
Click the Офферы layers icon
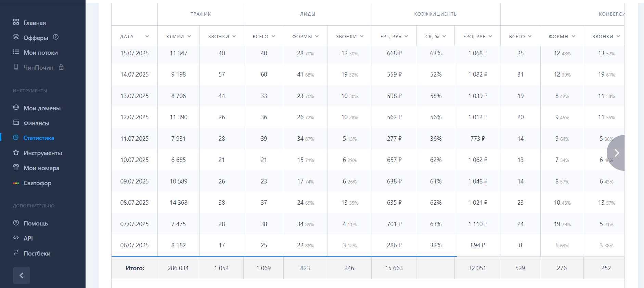click(16, 37)
